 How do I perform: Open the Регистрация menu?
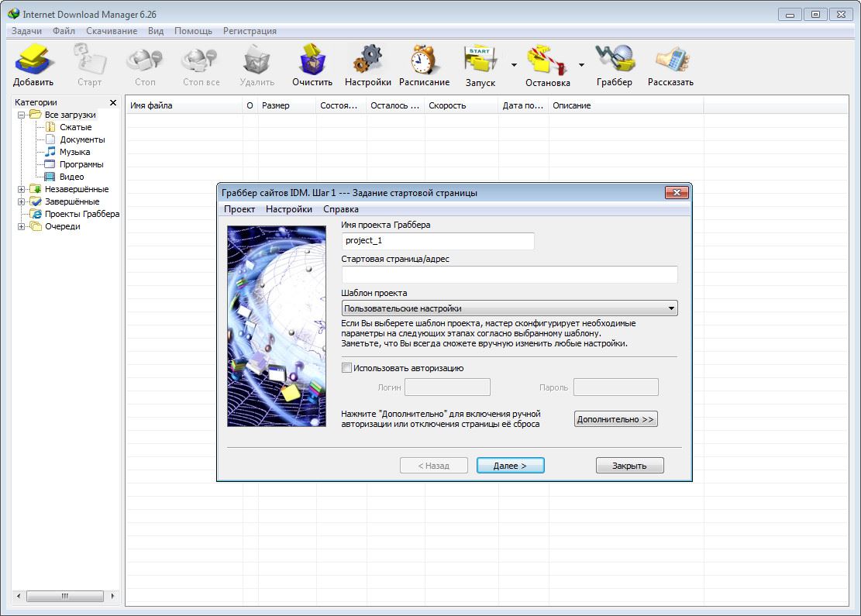pyautogui.click(x=250, y=31)
